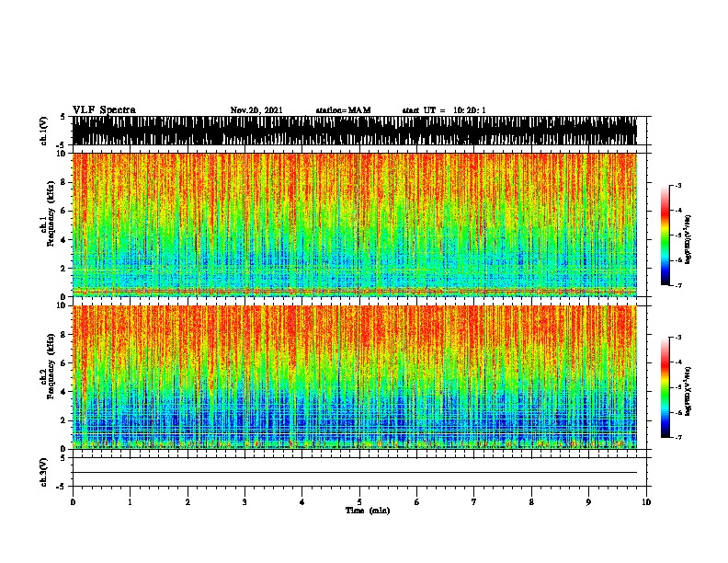The image size is (728, 563).
Task: Click the ch.2 spectrogram color scale bar
Action: click(665, 387)
